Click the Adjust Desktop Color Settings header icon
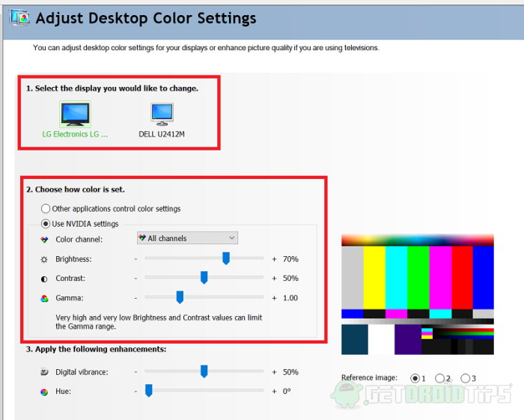The width and height of the screenshot is (524, 420). [x=19, y=18]
